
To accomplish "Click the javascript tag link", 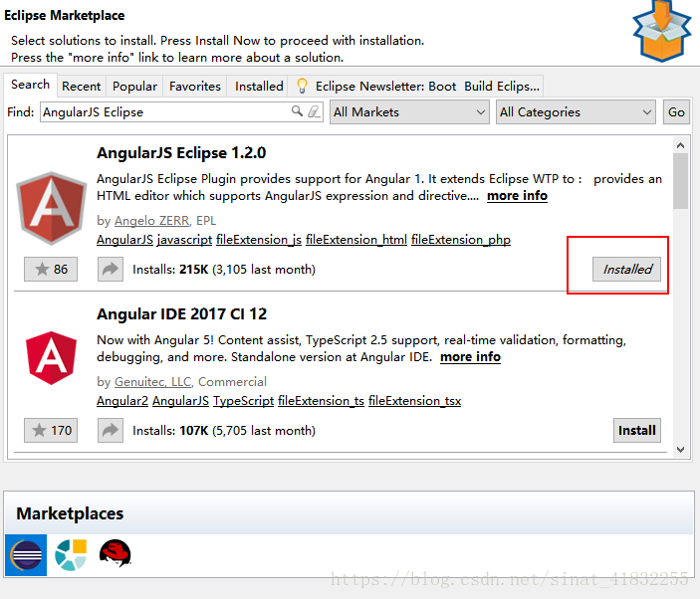I will pos(184,240).
